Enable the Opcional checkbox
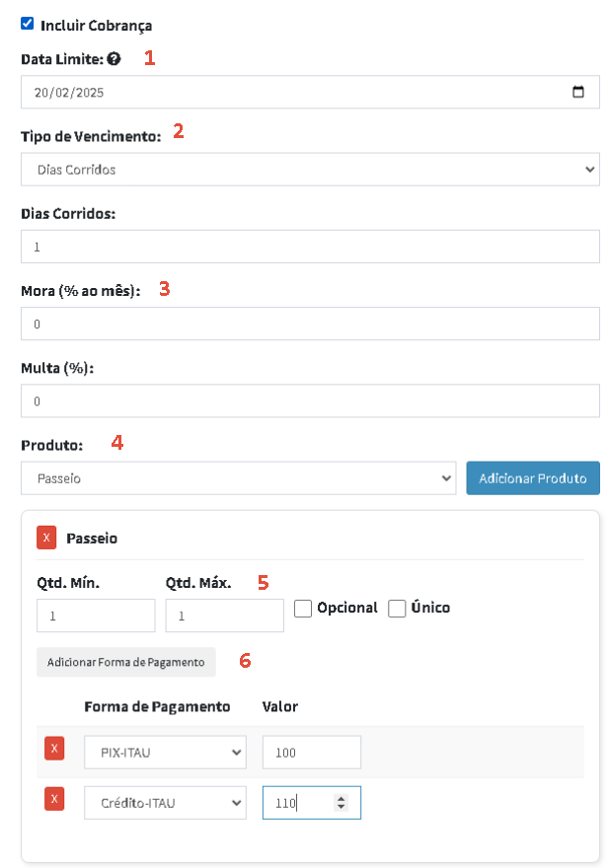610x868 pixels. click(x=302, y=609)
